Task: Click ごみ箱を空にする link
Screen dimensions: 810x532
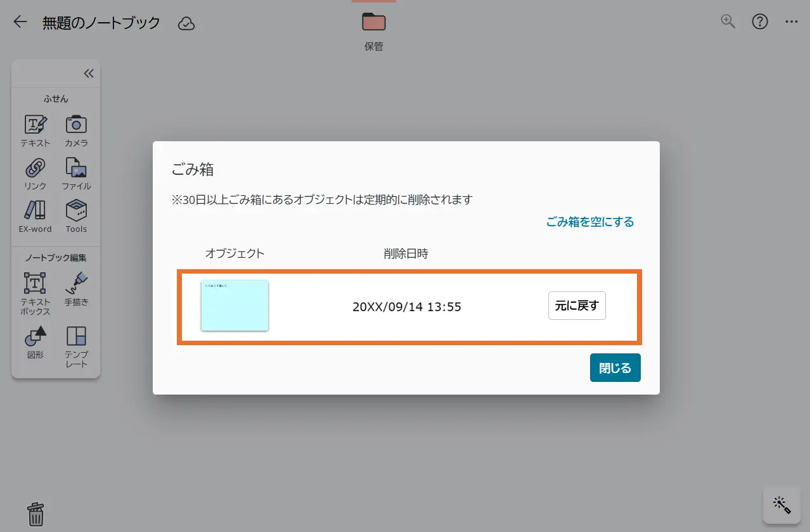Action: pos(590,222)
